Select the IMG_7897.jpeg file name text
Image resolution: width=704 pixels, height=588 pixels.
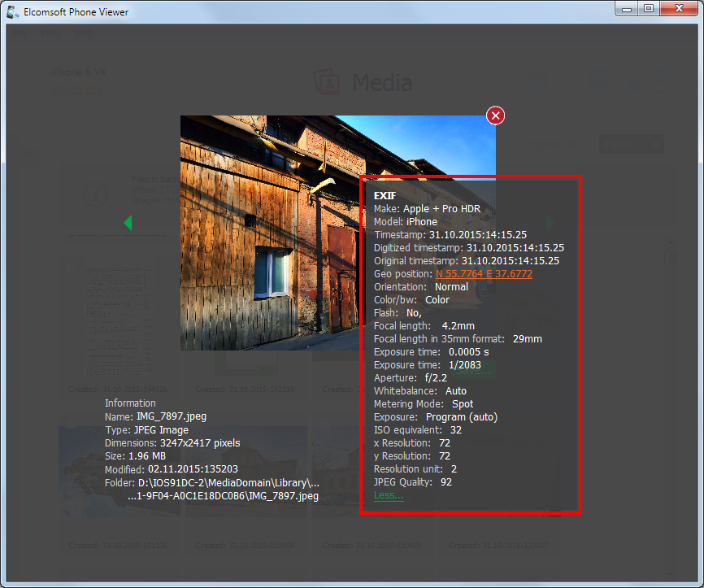click(x=172, y=416)
